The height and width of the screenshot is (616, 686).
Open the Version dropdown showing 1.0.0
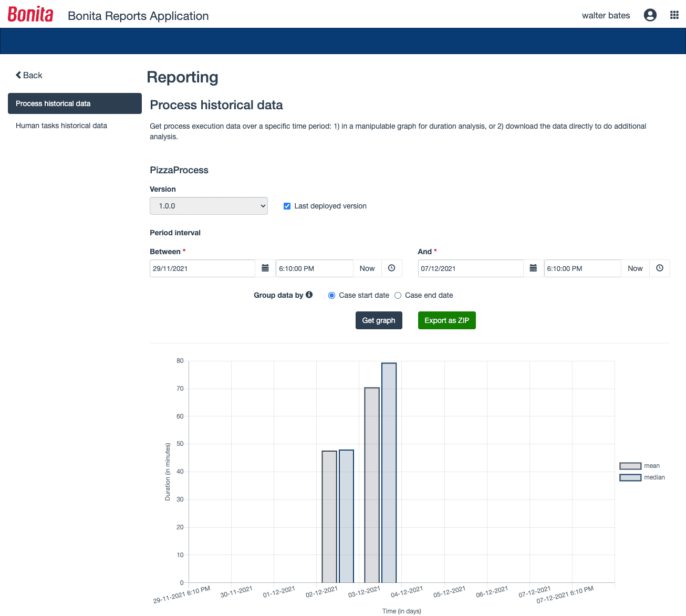pos(209,206)
